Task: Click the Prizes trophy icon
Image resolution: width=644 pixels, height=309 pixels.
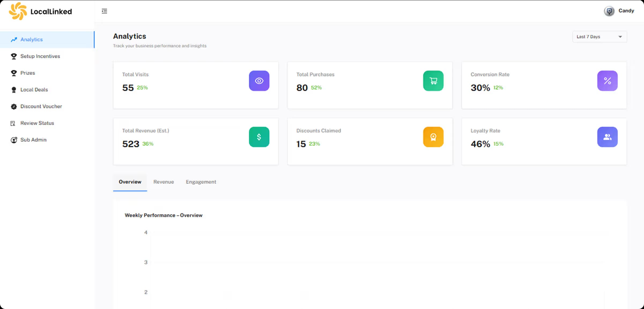Action: tap(14, 73)
